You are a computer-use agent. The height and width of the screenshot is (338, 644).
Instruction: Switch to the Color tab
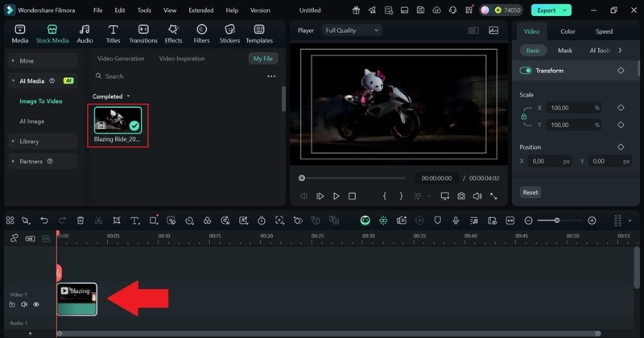pyautogui.click(x=568, y=31)
